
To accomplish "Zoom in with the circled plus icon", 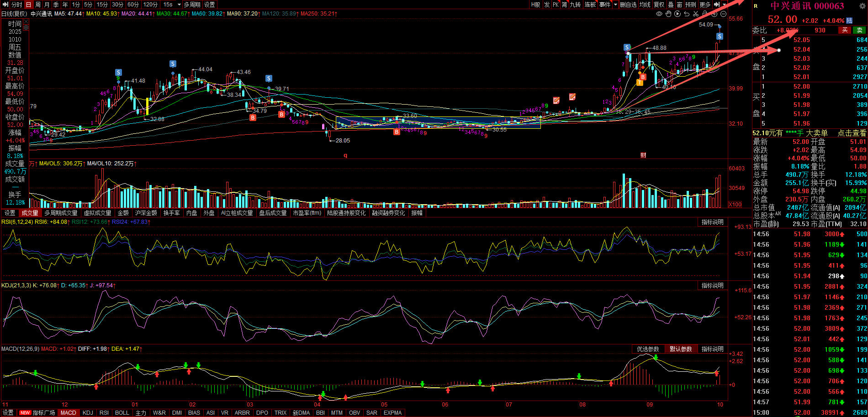I will tap(714, 14).
